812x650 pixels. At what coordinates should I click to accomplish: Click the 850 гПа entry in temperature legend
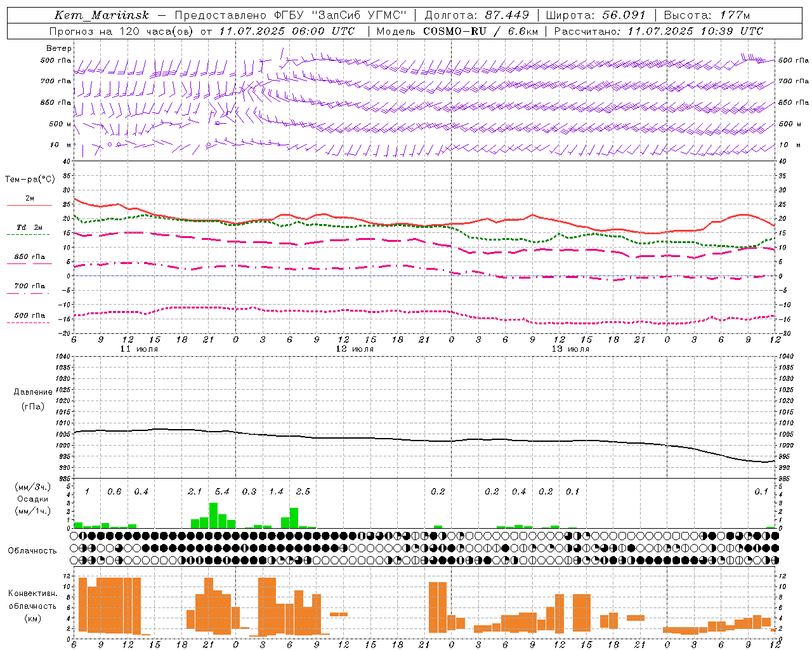(30, 257)
